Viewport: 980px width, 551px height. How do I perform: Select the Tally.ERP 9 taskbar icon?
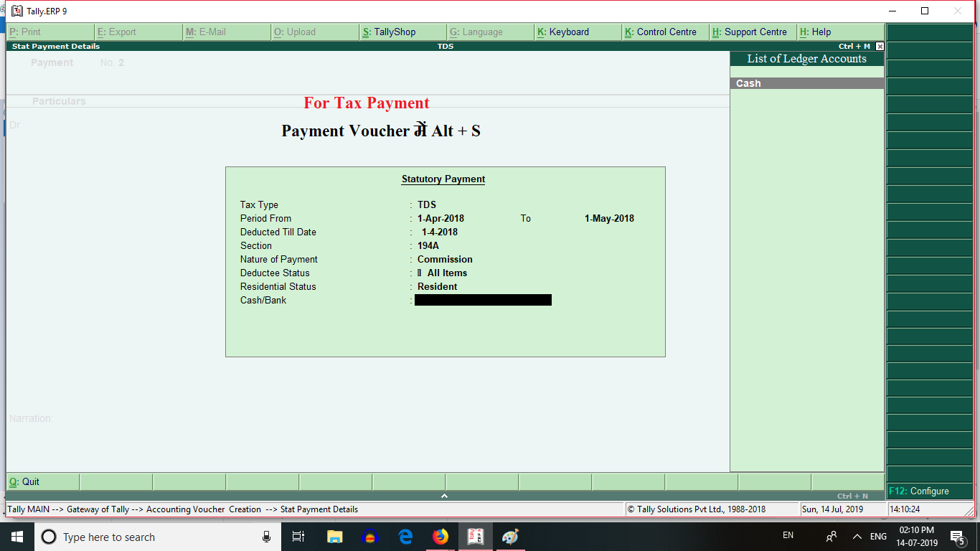[475, 537]
